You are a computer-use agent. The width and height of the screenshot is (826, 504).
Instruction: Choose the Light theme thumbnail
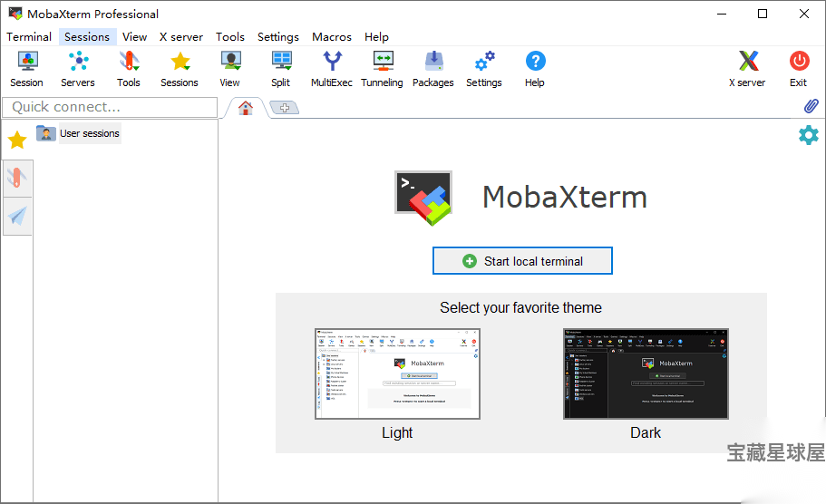pos(398,373)
